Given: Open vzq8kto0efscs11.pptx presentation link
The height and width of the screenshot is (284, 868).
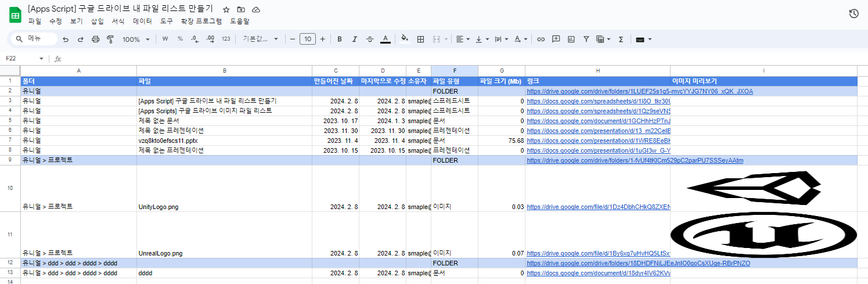Looking at the screenshot, I should [598, 141].
